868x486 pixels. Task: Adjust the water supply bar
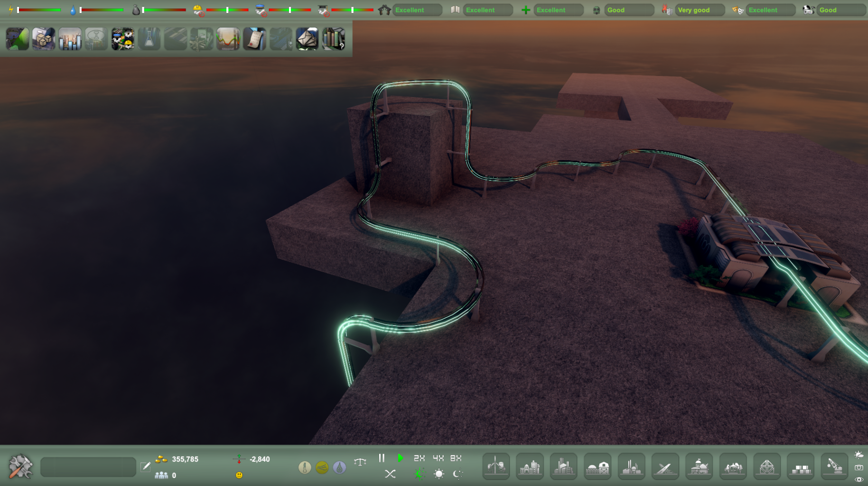point(101,9)
